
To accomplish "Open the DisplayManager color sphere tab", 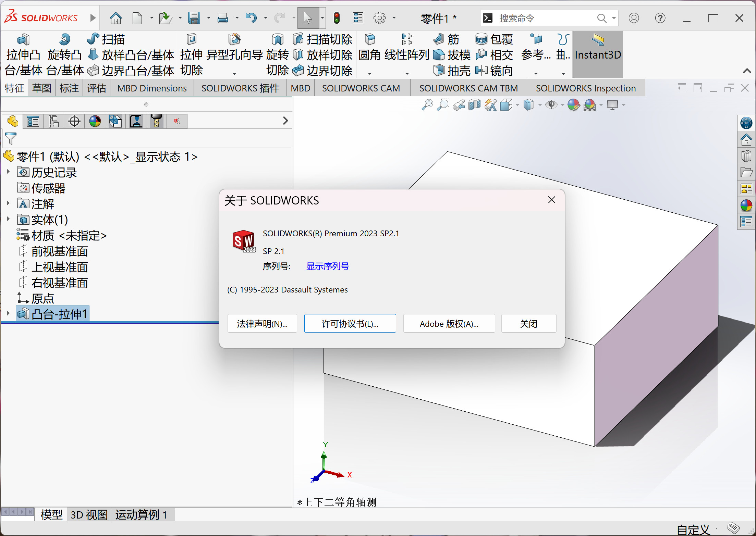I will (x=95, y=121).
